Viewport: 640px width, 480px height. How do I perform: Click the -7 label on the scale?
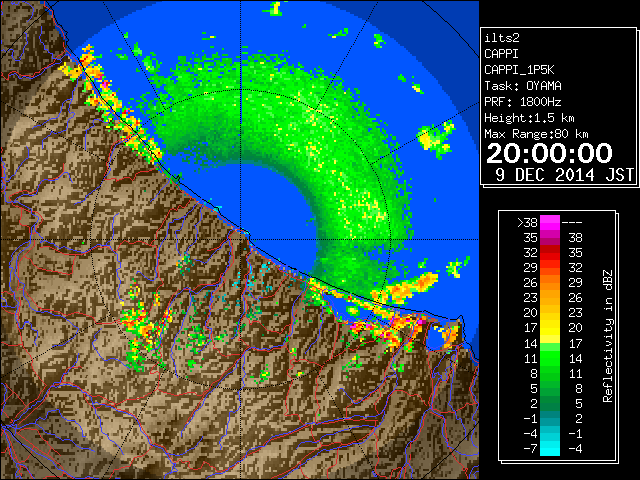pyautogui.click(x=530, y=449)
